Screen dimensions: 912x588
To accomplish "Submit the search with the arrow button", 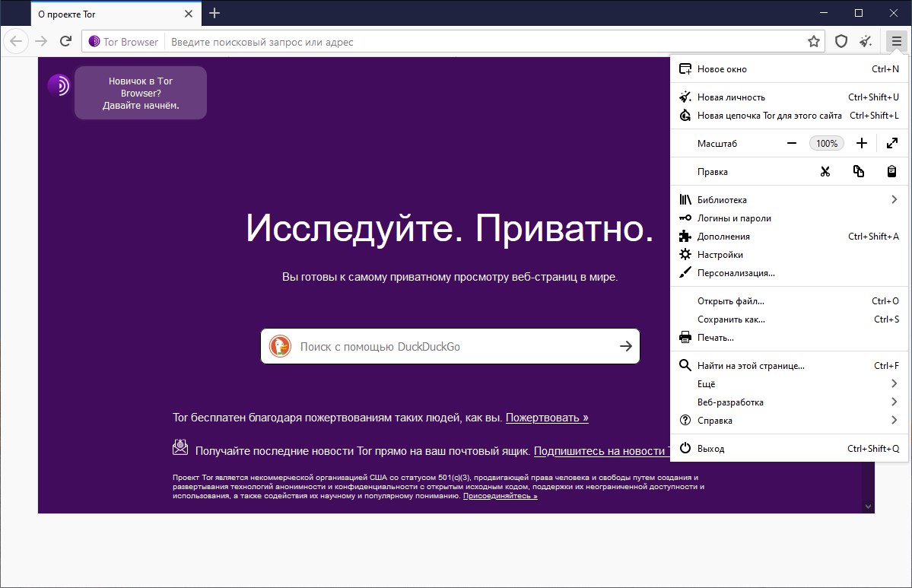I will point(626,346).
